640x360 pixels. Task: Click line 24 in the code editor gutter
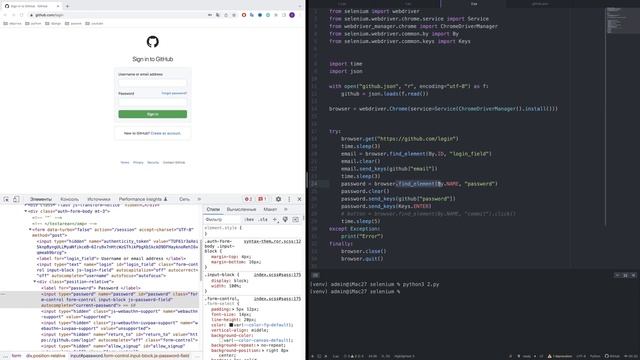tap(314, 184)
